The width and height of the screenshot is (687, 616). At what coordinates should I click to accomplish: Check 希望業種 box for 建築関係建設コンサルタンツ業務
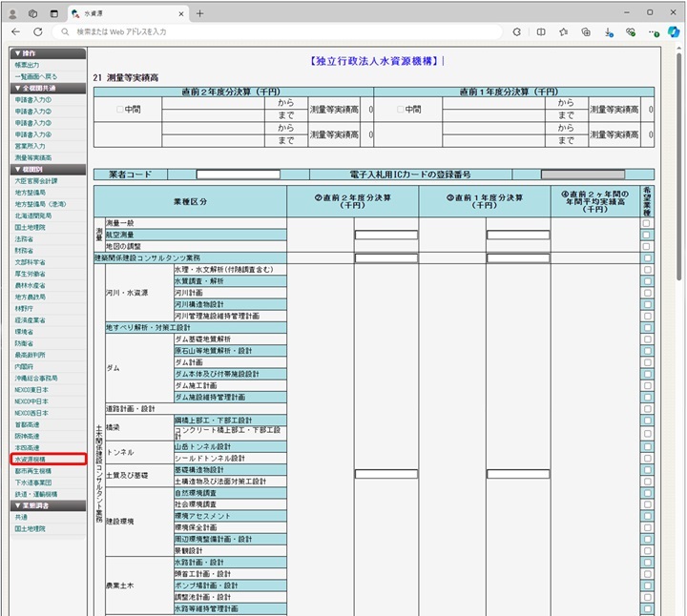(x=646, y=257)
